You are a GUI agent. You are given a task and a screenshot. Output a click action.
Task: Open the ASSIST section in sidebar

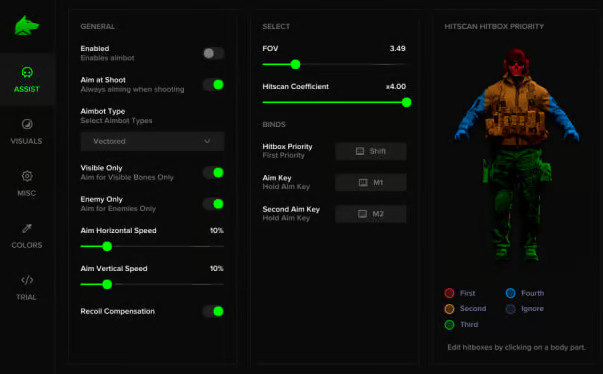[27, 80]
